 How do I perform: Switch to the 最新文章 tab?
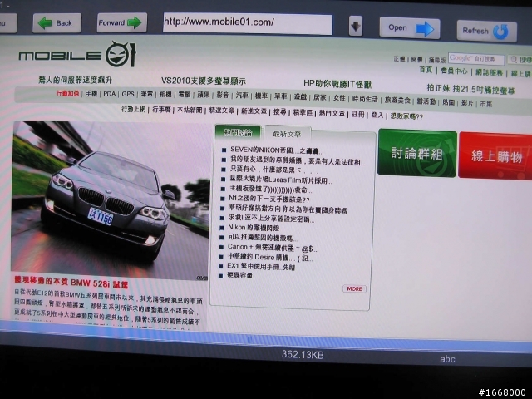click(x=287, y=134)
